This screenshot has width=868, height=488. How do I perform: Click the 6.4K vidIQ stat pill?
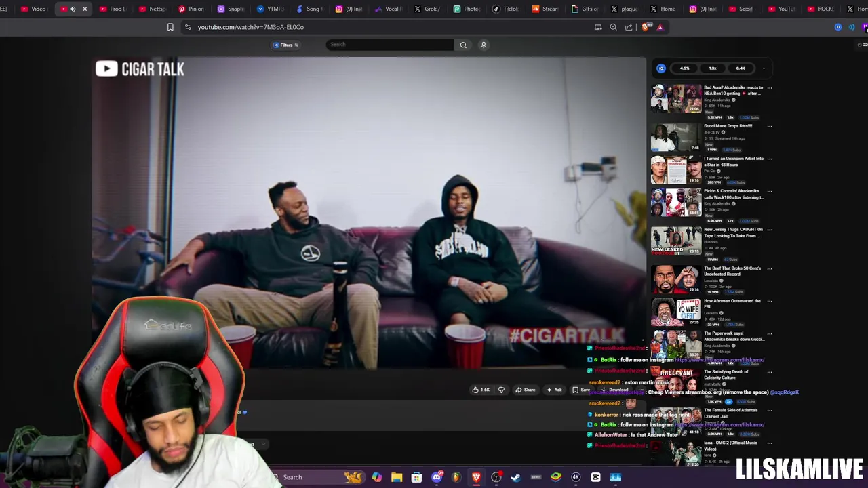coord(741,68)
